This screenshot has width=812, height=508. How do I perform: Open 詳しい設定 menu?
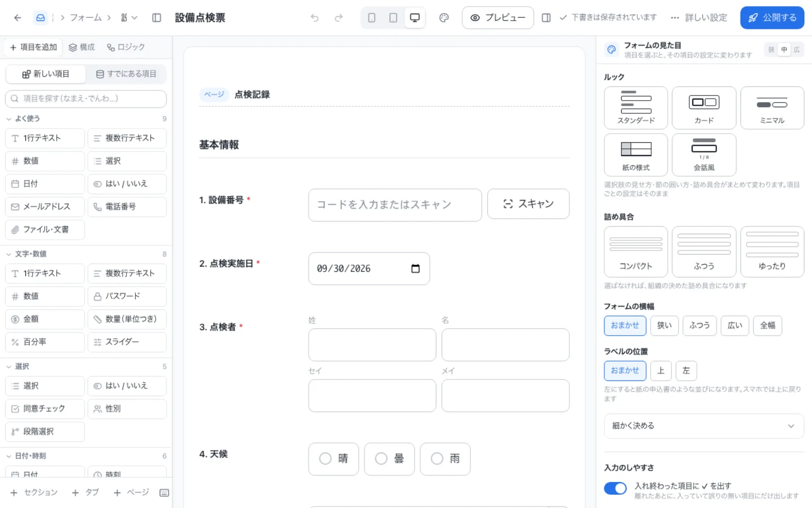click(x=699, y=18)
